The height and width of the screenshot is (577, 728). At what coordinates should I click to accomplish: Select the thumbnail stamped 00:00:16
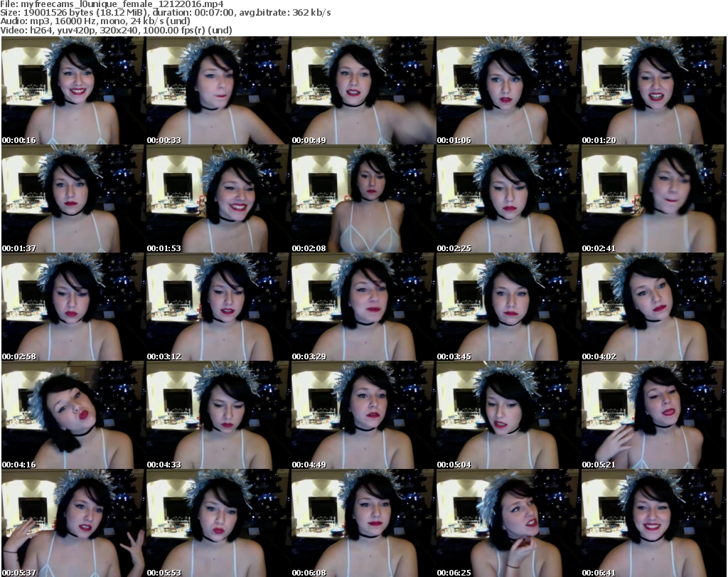click(73, 90)
